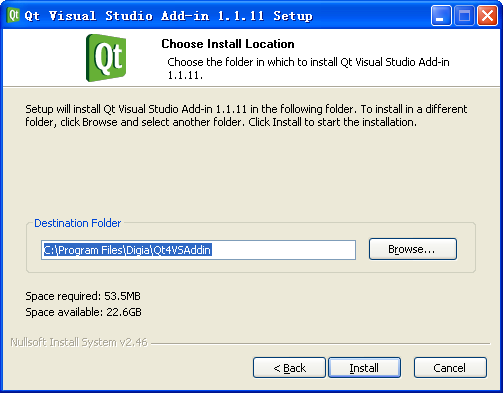Cancel the Qt Add-in setup
503x393 pixels.
pyautogui.click(x=450, y=368)
